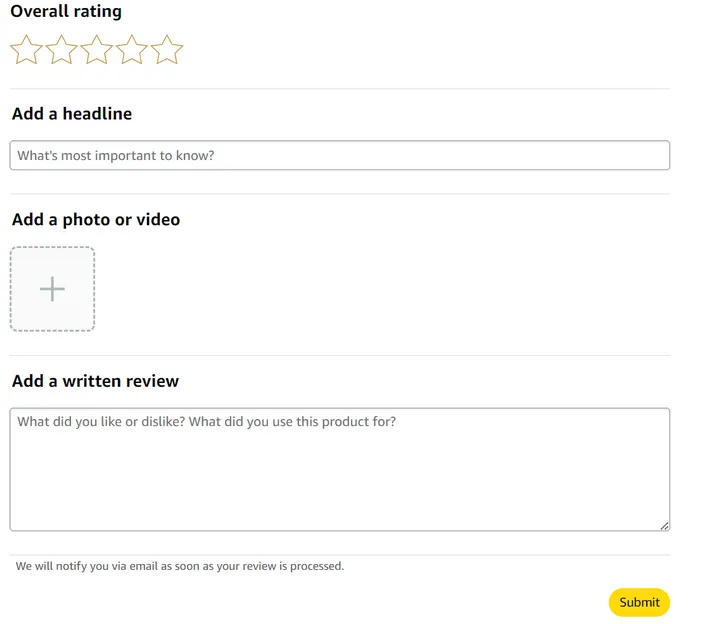Viewport: 707px width, 624px height.
Task: Click the plus icon to add media
Action: pyautogui.click(x=52, y=289)
